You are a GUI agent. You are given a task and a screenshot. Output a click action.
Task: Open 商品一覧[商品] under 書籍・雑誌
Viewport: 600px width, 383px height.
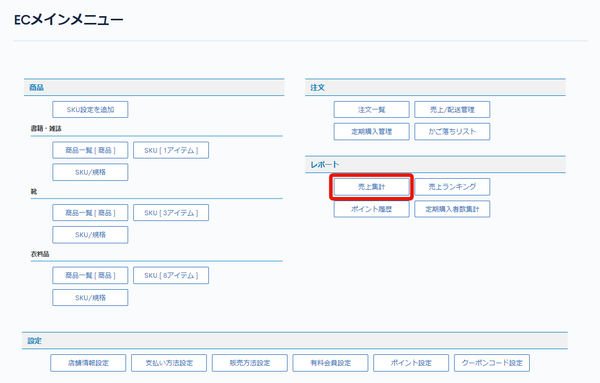90,150
